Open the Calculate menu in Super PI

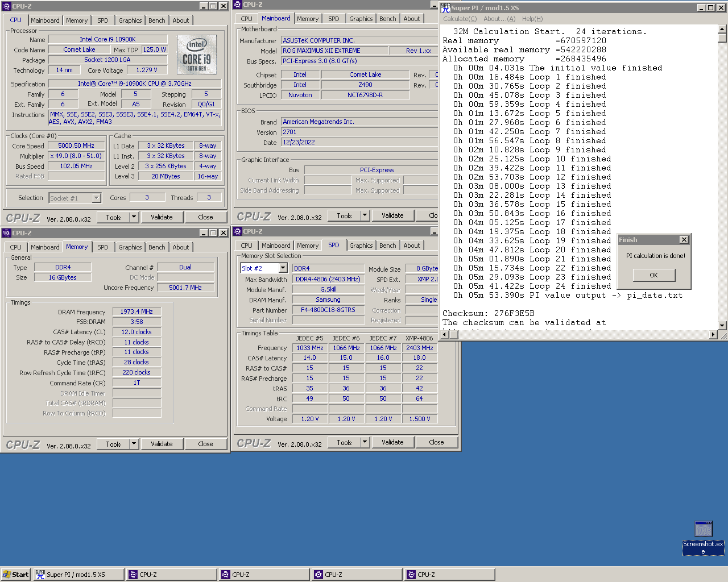460,19
